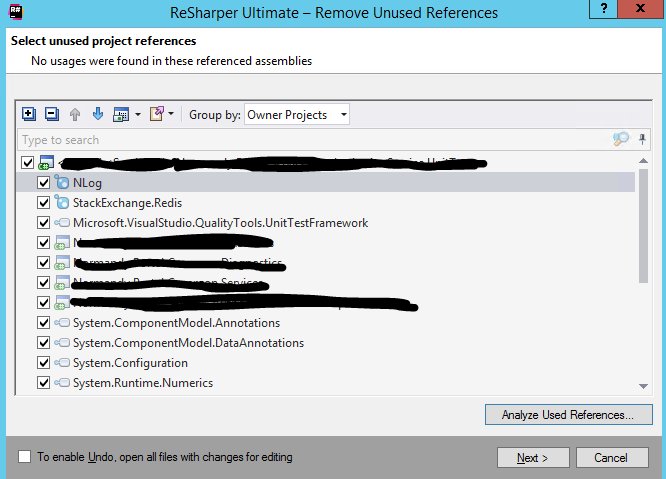Click the pin icon beside the search box
This screenshot has height=479, width=666.
pyautogui.click(x=642, y=139)
